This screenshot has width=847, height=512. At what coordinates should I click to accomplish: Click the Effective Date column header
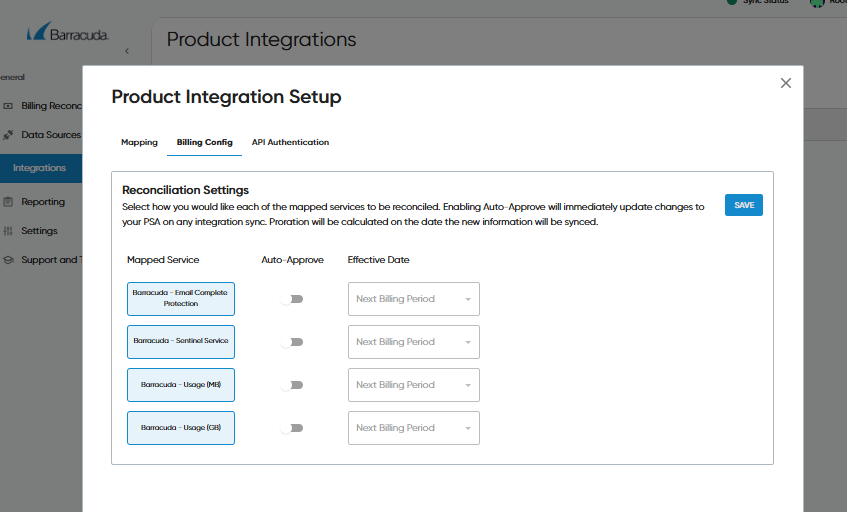378,260
